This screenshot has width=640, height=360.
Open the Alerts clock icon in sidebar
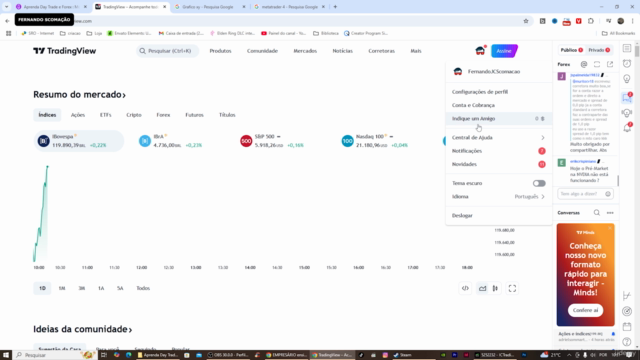pos(627,63)
